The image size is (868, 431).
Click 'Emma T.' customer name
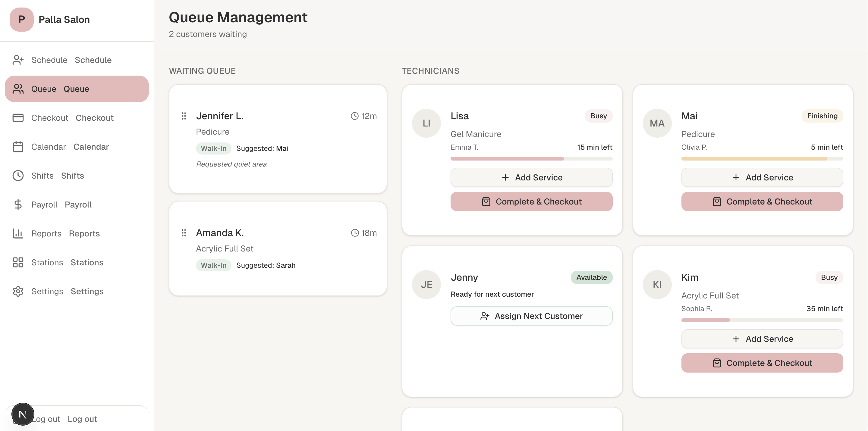point(464,147)
